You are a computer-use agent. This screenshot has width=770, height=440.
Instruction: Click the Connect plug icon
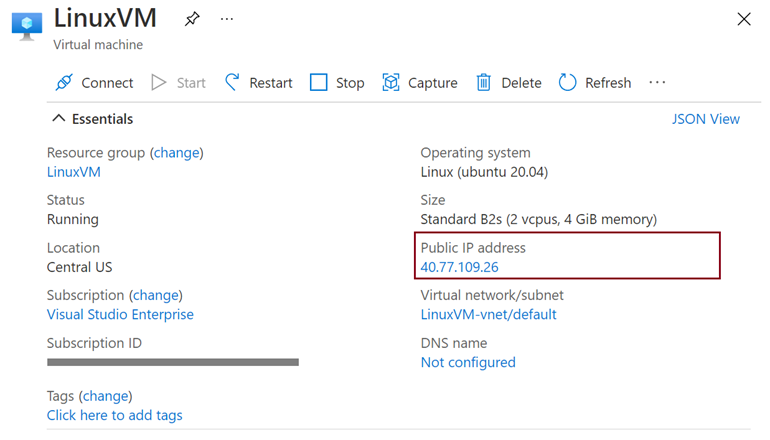tap(64, 82)
